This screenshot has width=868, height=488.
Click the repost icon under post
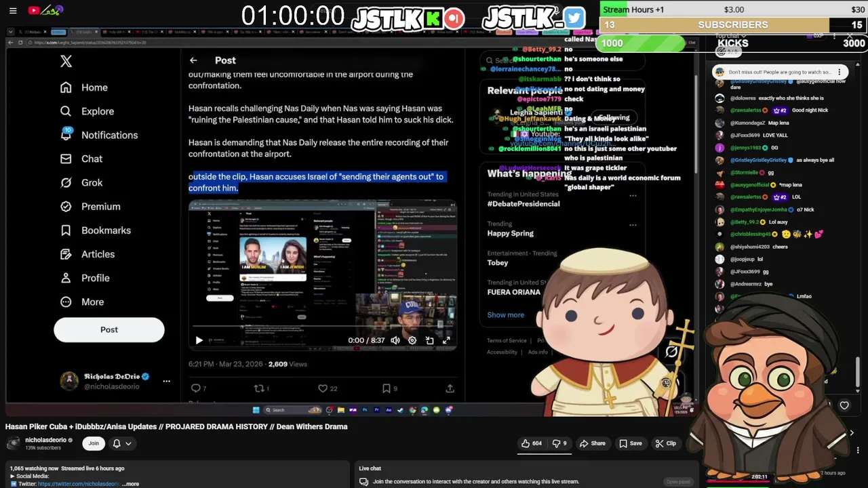tap(259, 388)
